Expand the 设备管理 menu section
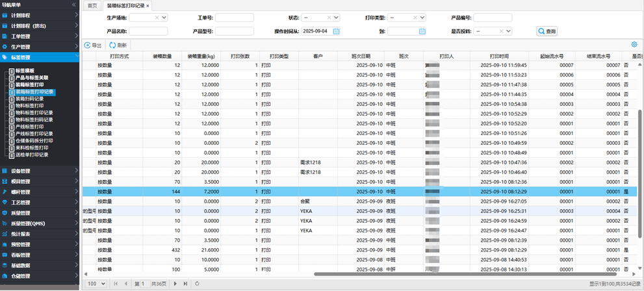The height and width of the screenshot is (291, 644). coord(39,171)
